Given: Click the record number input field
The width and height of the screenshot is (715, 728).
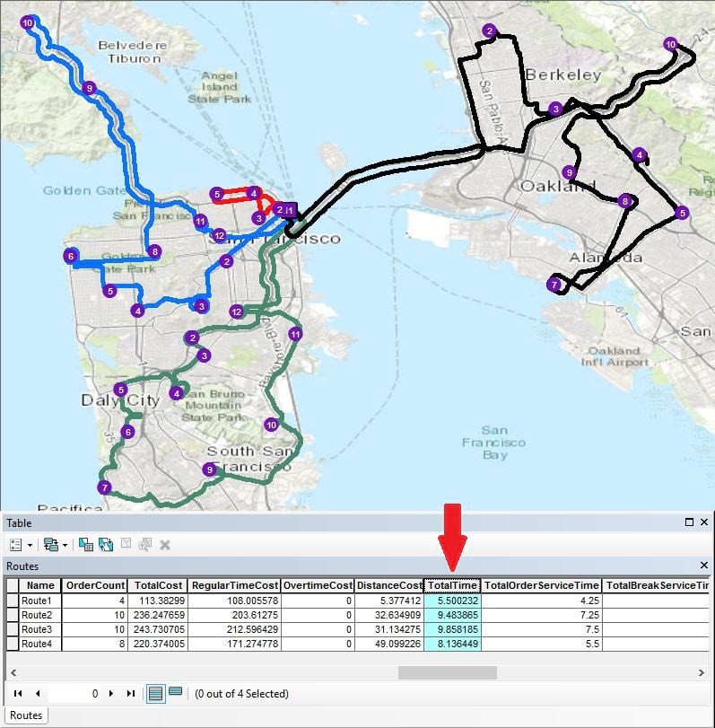Looking at the screenshot, I should coord(74,694).
